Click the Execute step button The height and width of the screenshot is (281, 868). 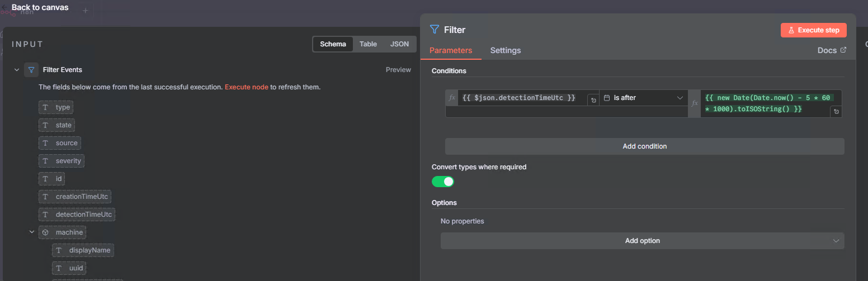(813, 30)
